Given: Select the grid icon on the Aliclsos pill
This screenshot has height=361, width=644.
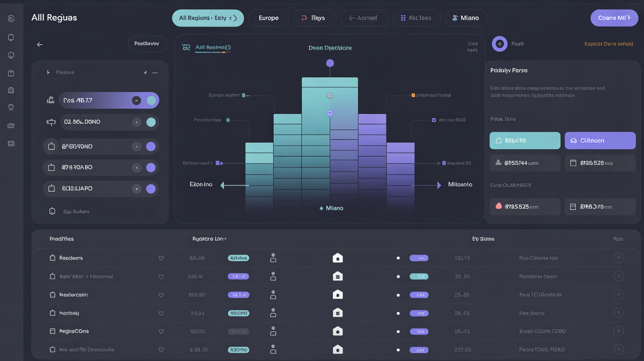Looking at the screenshot, I should click(x=402, y=18).
